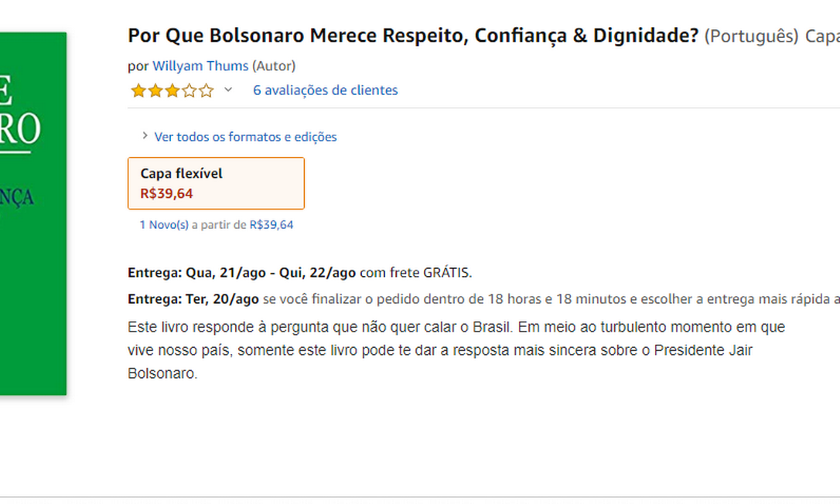Click the fourth empty rating star
The image size is (840, 504).
tap(189, 91)
